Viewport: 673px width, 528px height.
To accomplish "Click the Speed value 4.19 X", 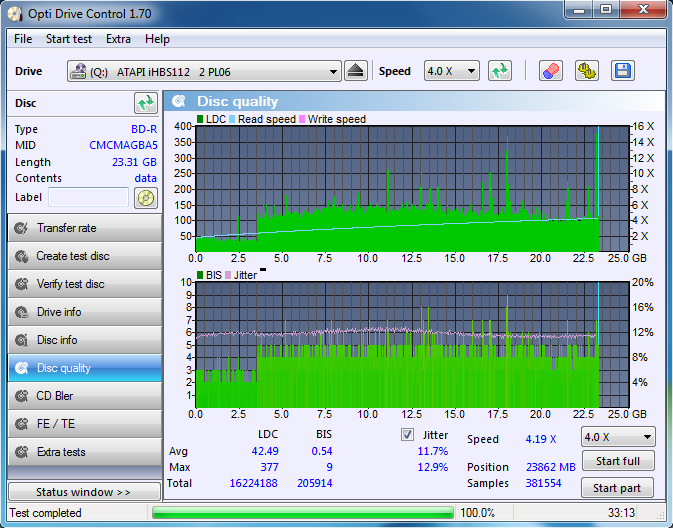I will pyautogui.click(x=541, y=439).
